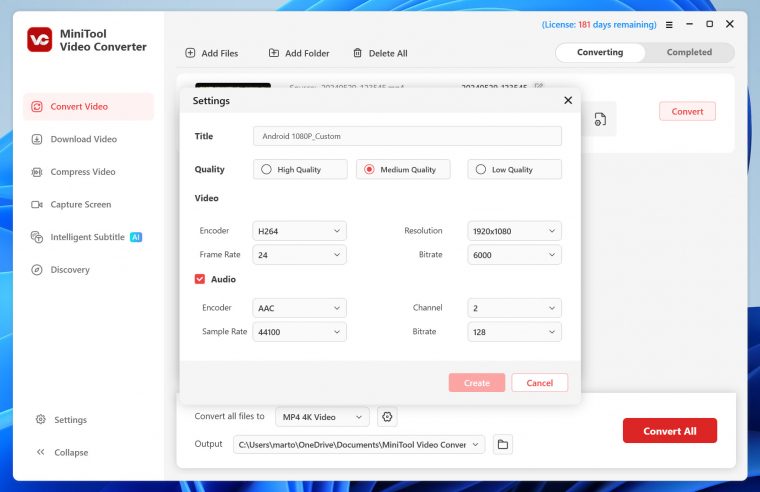
Task: Switch to the Converting tab
Action: [x=600, y=53]
